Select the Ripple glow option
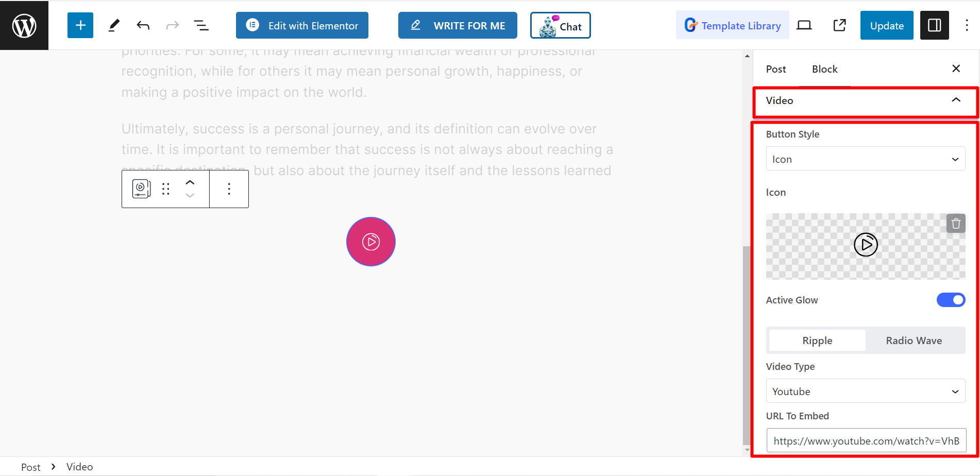 (x=817, y=341)
